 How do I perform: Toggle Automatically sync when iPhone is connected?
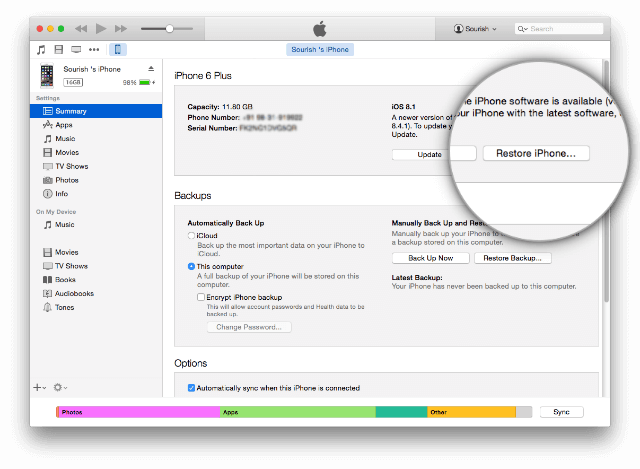(191, 388)
